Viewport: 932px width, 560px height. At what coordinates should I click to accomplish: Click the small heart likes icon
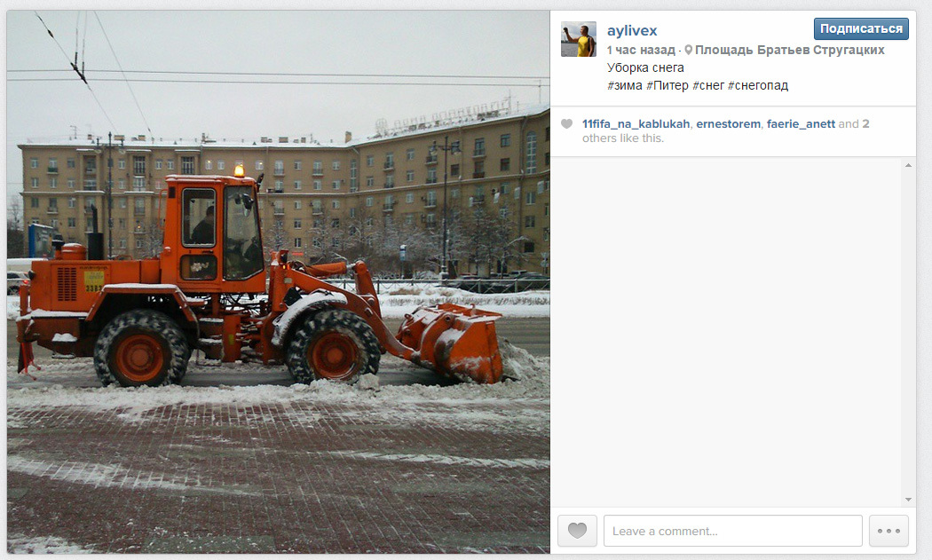click(566, 123)
